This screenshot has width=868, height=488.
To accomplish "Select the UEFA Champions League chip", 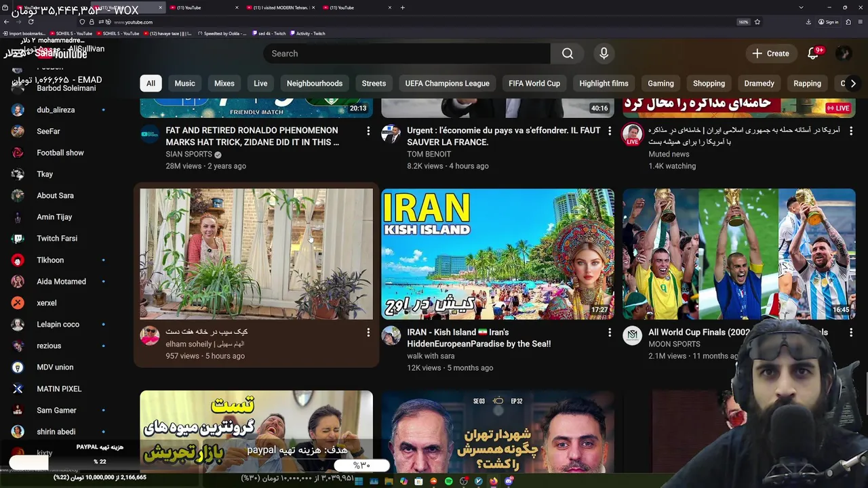I will tap(447, 83).
